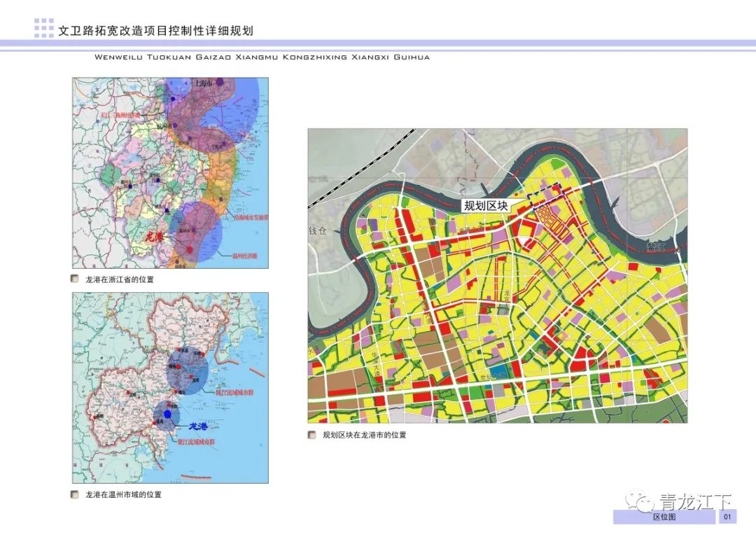Click the dotted grid logo beside the title
Image resolution: width=756 pixels, height=535 pixels.
click(x=44, y=28)
